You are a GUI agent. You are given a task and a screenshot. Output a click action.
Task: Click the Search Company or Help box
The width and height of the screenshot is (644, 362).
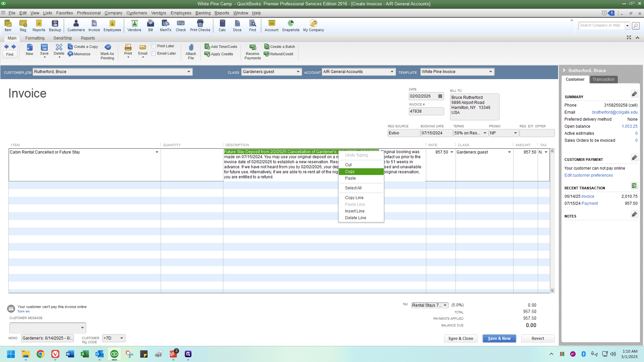click(602, 25)
